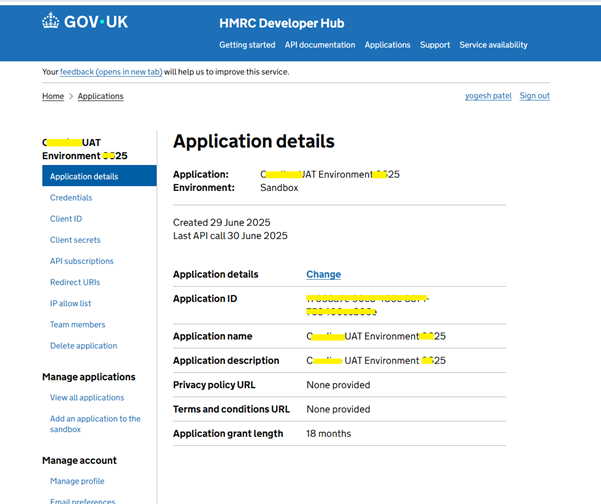Open View all applications
The width and height of the screenshot is (601, 504).
[x=87, y=397]
